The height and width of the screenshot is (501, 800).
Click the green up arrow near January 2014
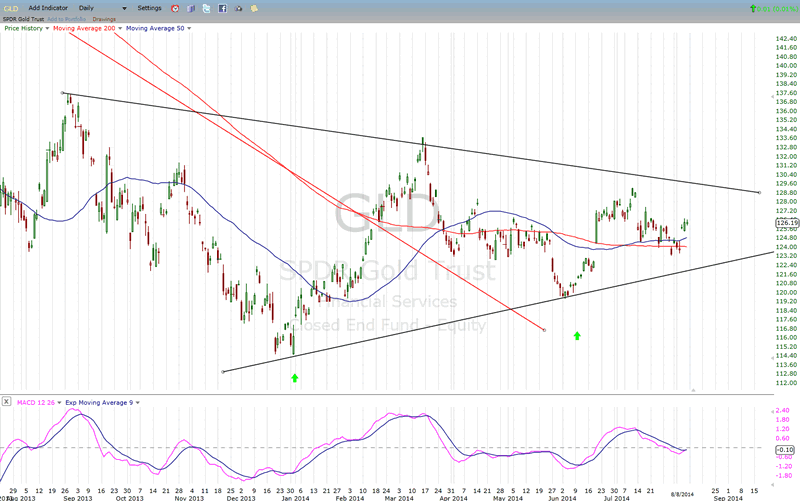click(x=294, y=378)
